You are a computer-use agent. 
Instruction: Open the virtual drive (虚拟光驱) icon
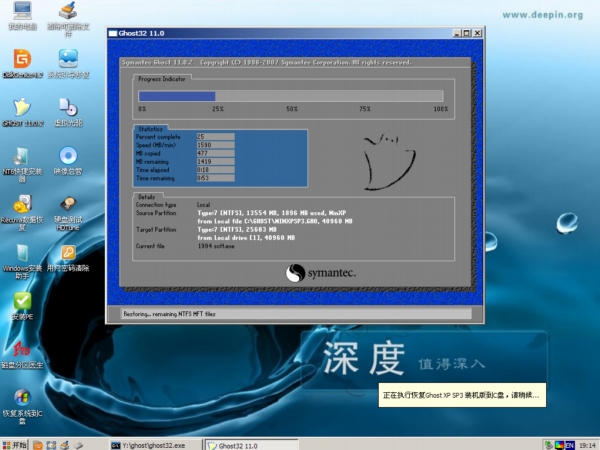(68, 112)
